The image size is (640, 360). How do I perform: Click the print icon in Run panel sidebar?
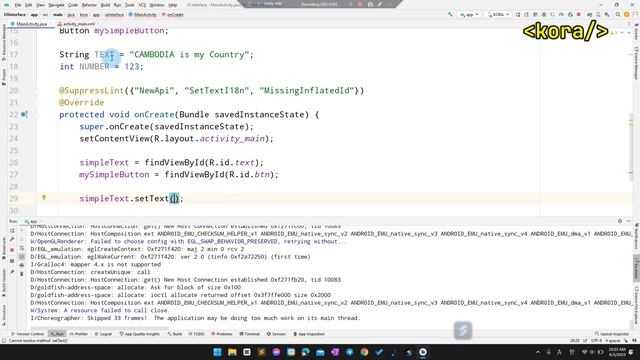[22, 265]
